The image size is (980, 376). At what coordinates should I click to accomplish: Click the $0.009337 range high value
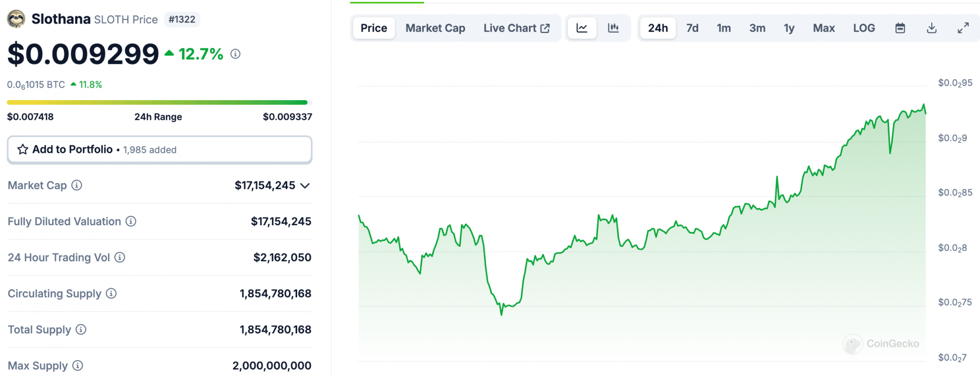tap(287, 116)
